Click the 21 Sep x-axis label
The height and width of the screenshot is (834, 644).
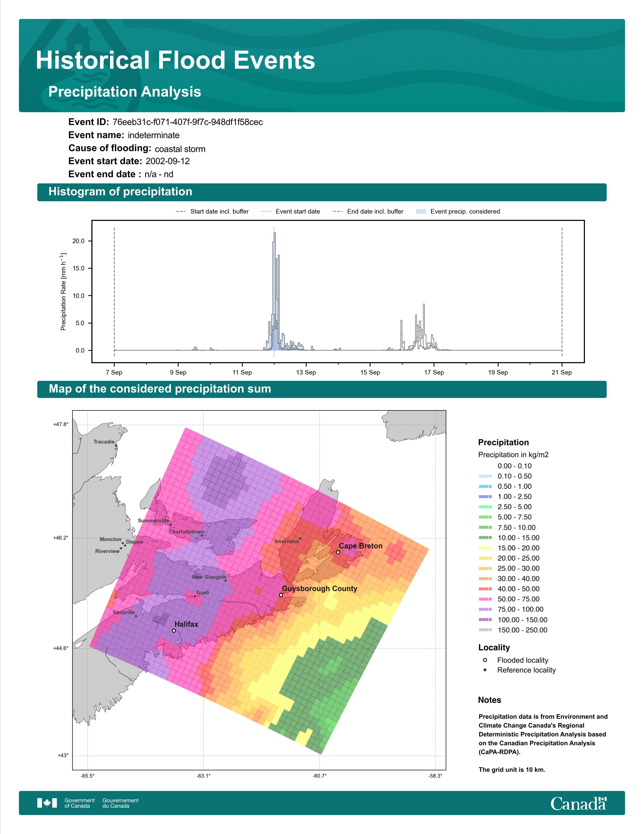point(562,373)
